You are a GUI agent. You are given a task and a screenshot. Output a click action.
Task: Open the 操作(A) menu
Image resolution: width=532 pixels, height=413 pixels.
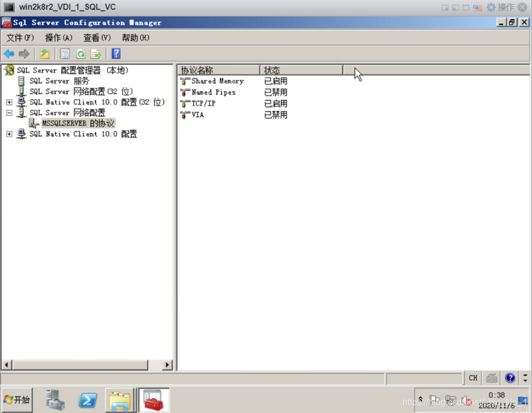[x=58, y=37]
